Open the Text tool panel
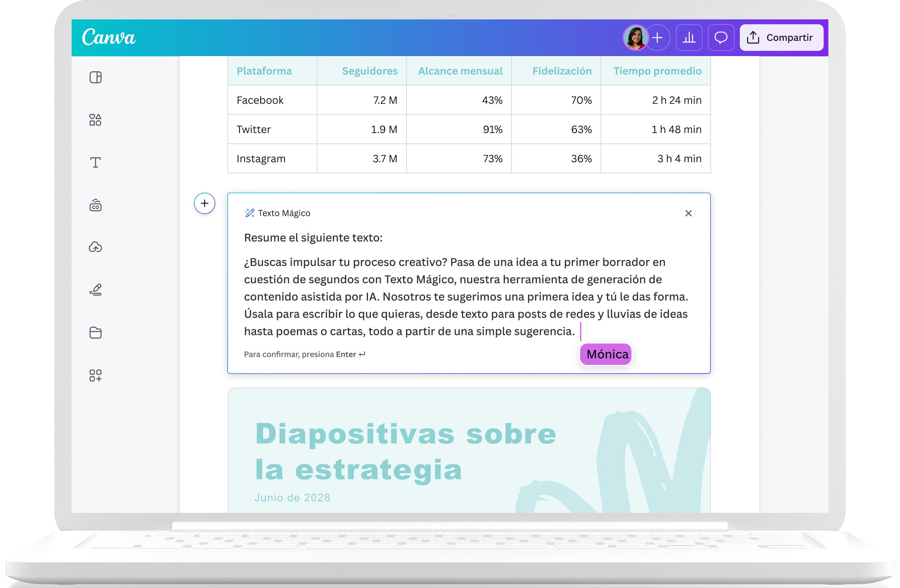The image size is (900, 588). (95, 162)
